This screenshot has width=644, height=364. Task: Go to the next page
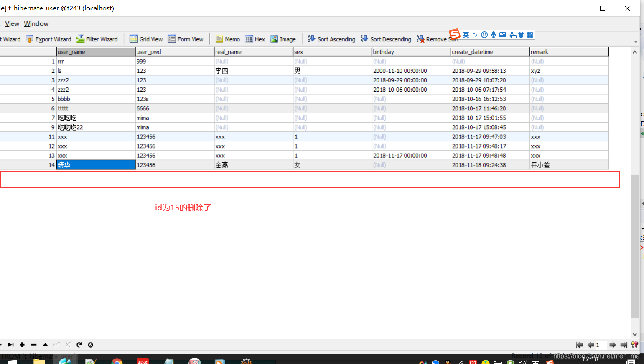click(x=613, y=345)
